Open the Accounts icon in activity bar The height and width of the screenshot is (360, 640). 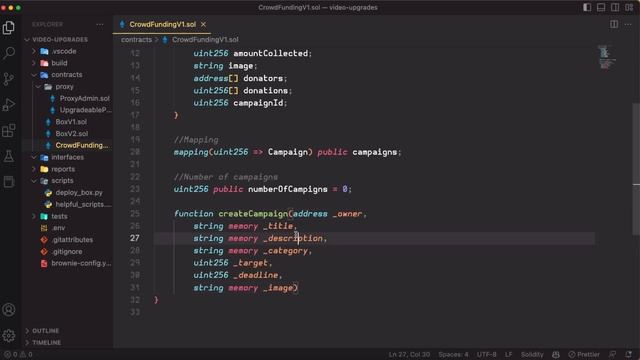9,310
